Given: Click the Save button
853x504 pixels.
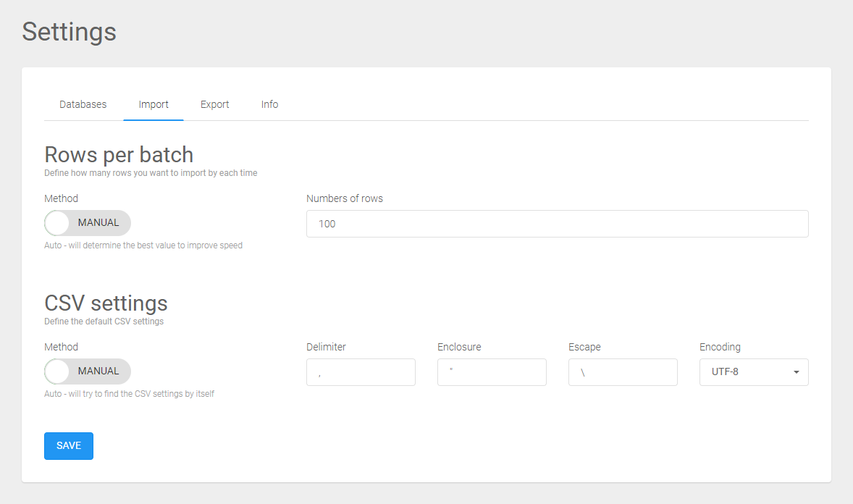Looking at the screenshot, I should (69, 446).
